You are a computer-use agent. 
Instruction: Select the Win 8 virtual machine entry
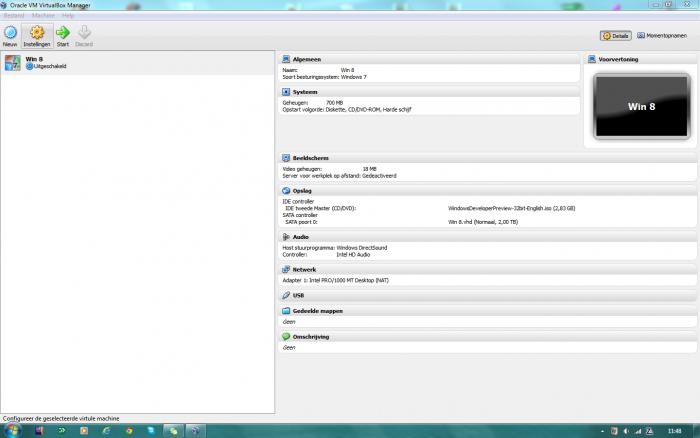(x=138, y=63)
